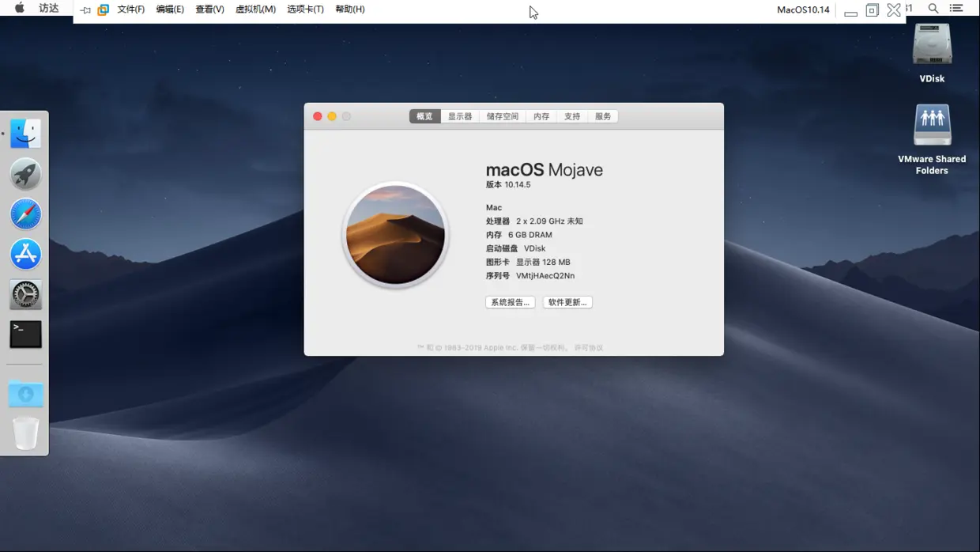Open Terminal from the Dock

tap(25, 335)
